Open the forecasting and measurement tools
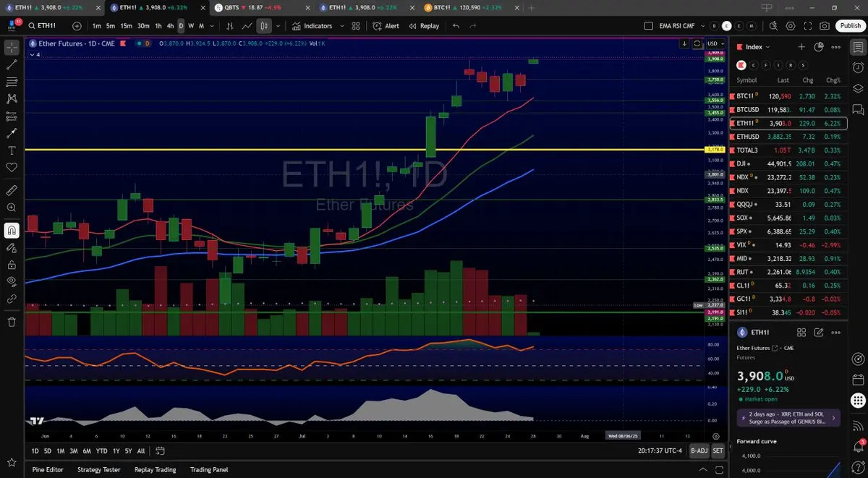 click(x=12, y=116)
